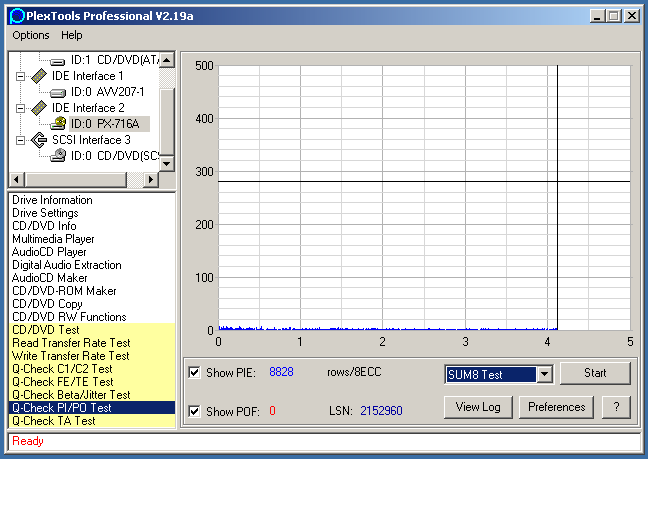The image size is (648, 512).
Task: Click the ID:1 CD/DVD drive icon
Action: pos(58,60)
